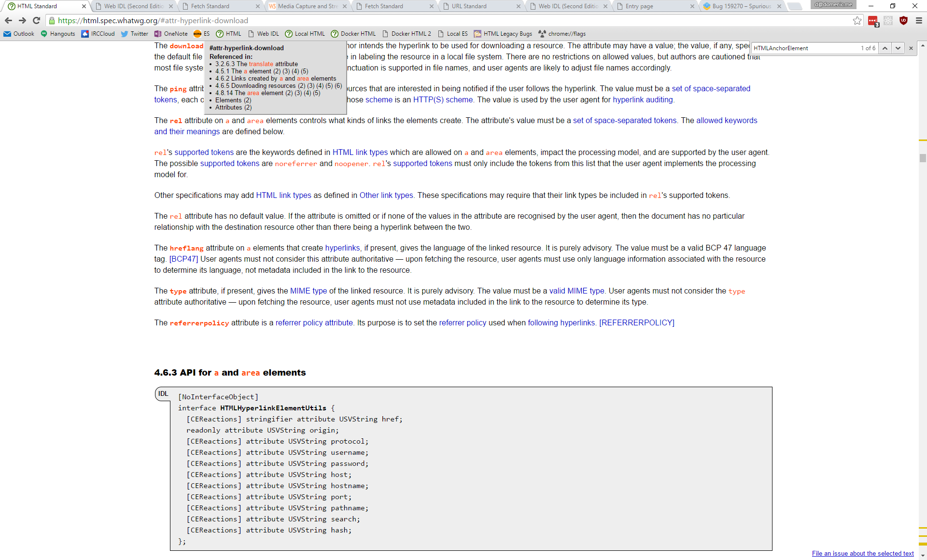Click the vertical scrollbar thumb
The width and height of the screenshot is (927, 560).
click(923, 158)
